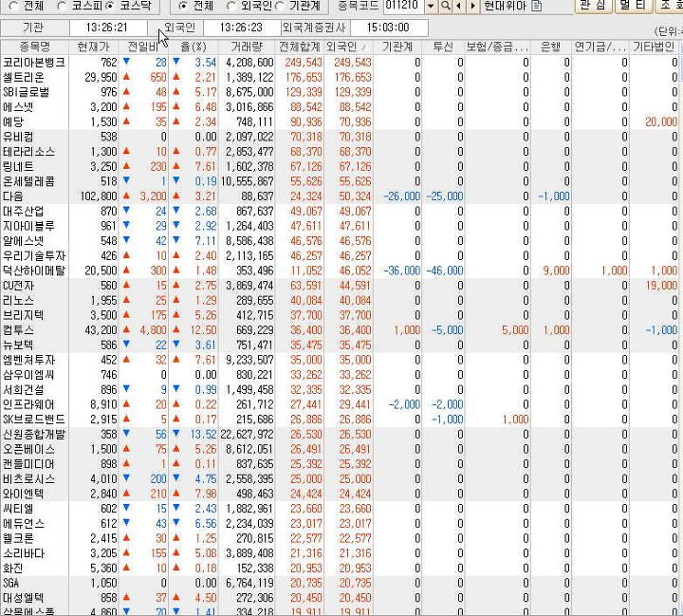Select the 지아이블루 stock row name

point(28,226)
